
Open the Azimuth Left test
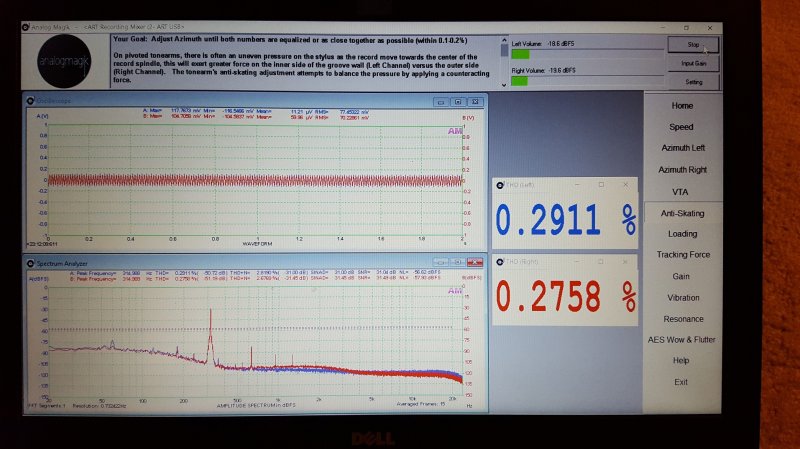683,148
